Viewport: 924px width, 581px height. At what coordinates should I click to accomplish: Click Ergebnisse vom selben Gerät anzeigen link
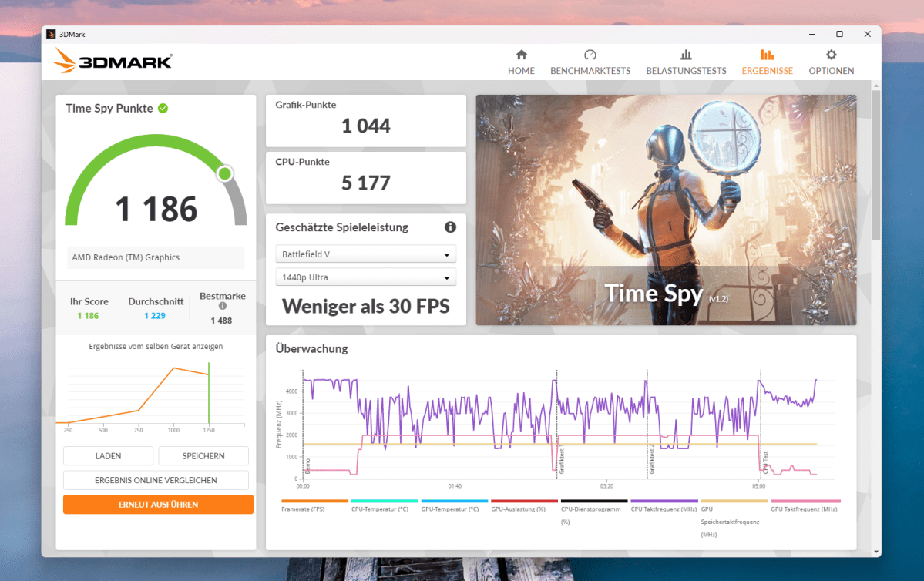[x=156, y=347]
